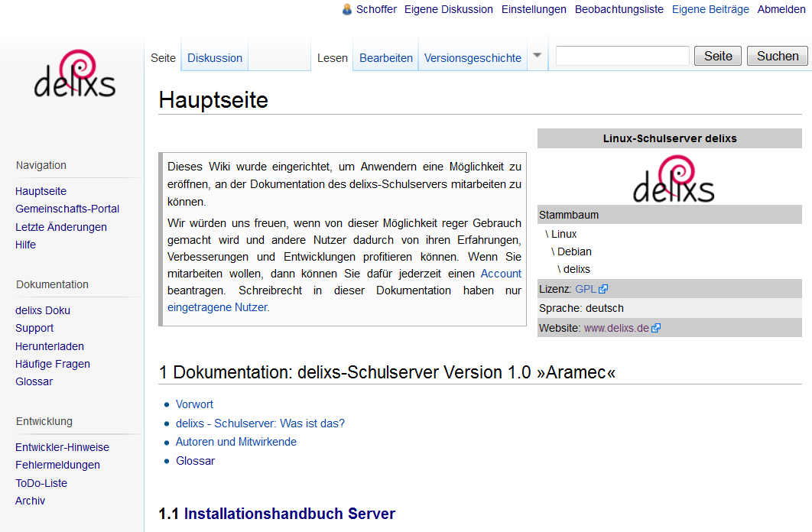Image resolution: width=812 pixels, height=532 pixels.
Task: Select the Lesen tab
Action: tap(332, 57)
